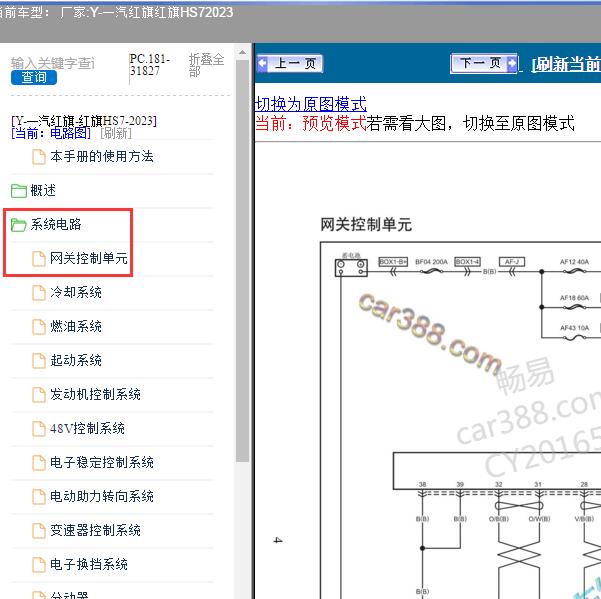The width and height of the screenshot is (601, 599).
Task: Click the document icon beside 变速器控制系统
Action: click(x=38, y=531)
